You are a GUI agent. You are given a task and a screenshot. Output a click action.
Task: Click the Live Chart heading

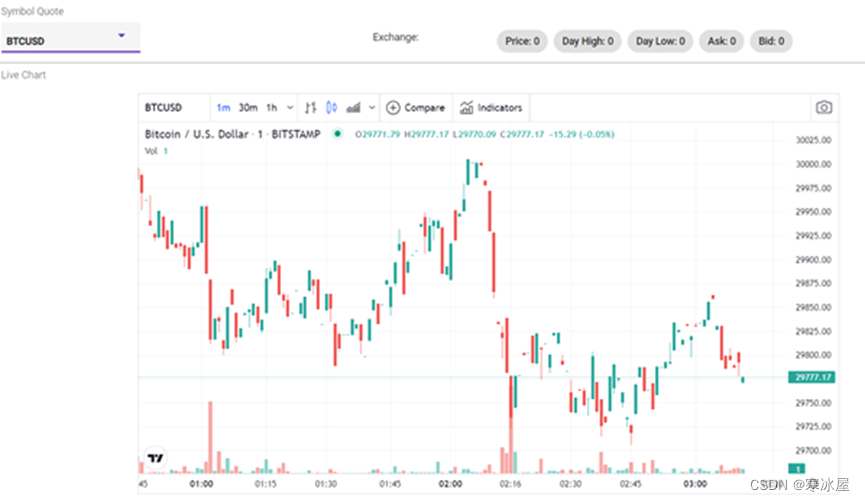point(23,75)
